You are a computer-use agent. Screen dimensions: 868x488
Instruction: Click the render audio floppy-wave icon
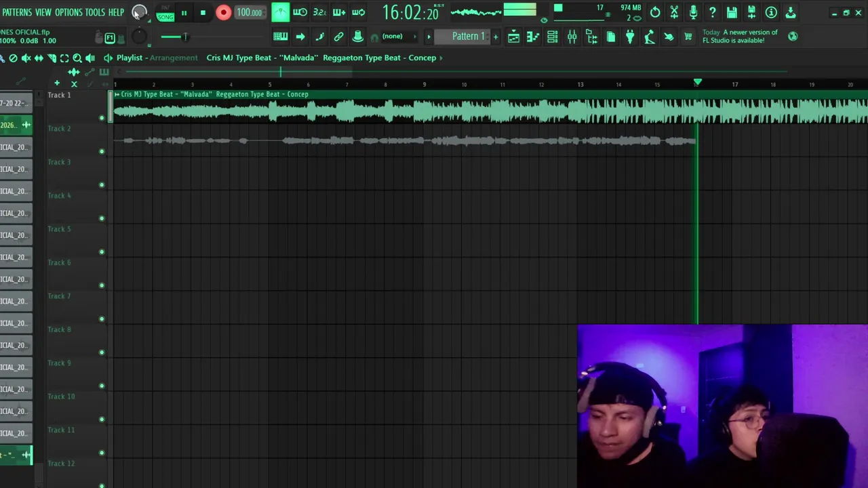click(x=751, y=12)
